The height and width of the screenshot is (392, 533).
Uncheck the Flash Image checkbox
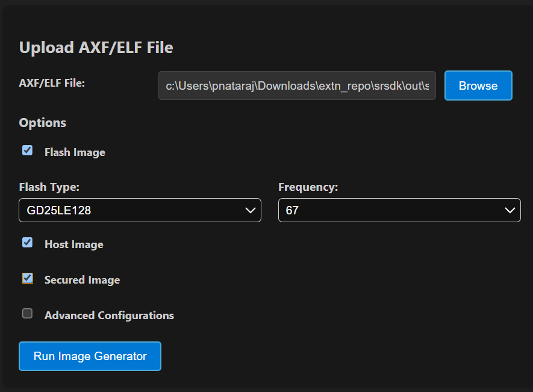[27, 151]
